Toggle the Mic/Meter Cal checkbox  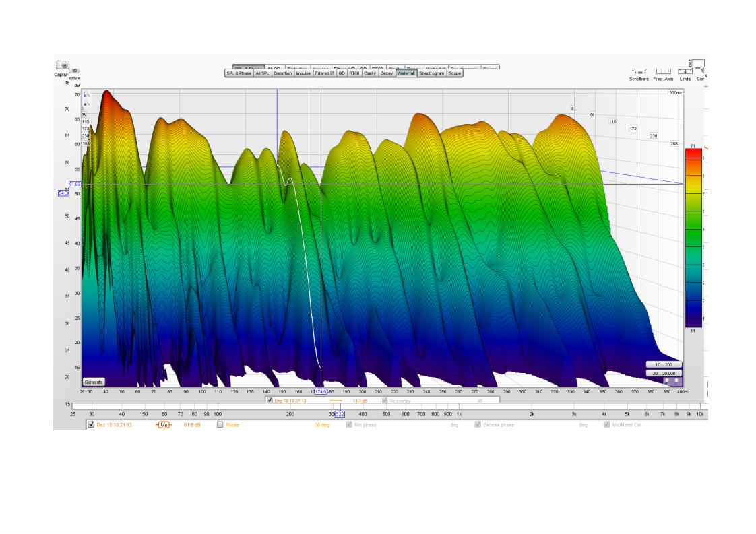click(606, 425)
